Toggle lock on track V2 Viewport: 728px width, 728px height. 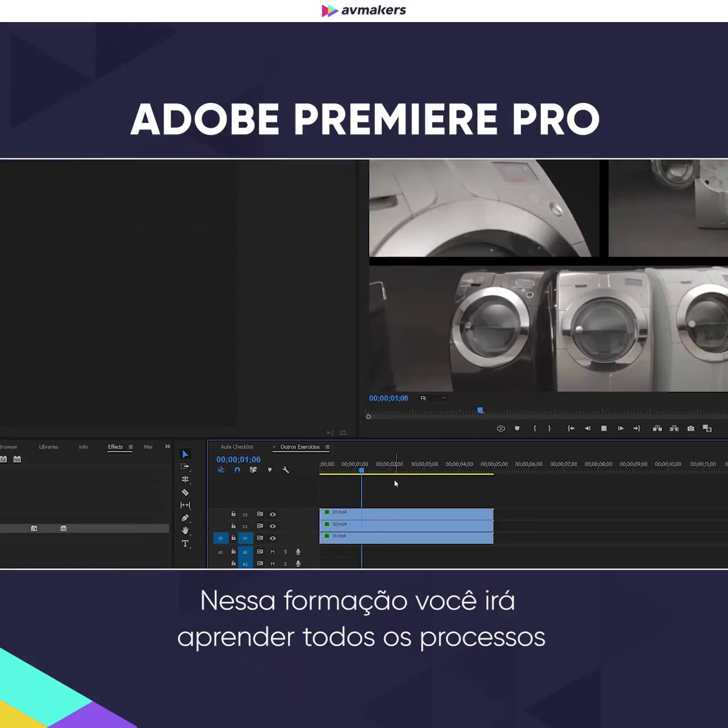click(233, 526)
